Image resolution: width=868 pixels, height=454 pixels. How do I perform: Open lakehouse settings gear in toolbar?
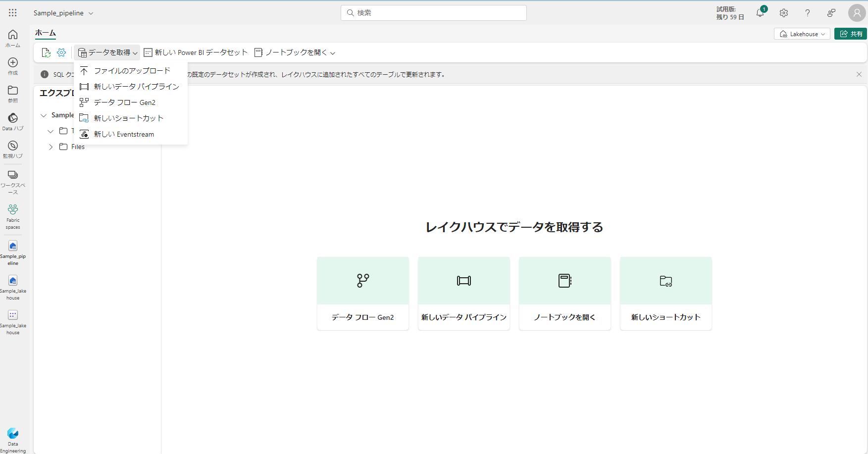61,52
